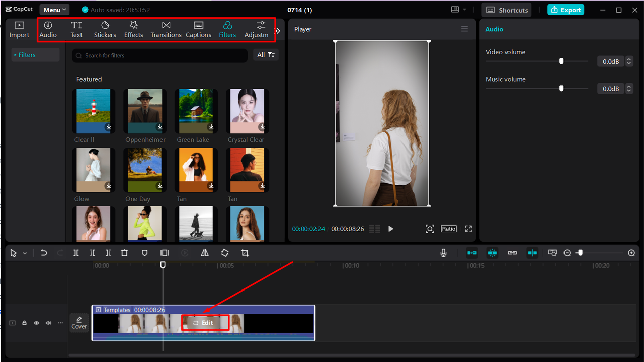Adjust the timeline zoom slider
The height and width of the screenshot is (362, 644).
point(580,253)
